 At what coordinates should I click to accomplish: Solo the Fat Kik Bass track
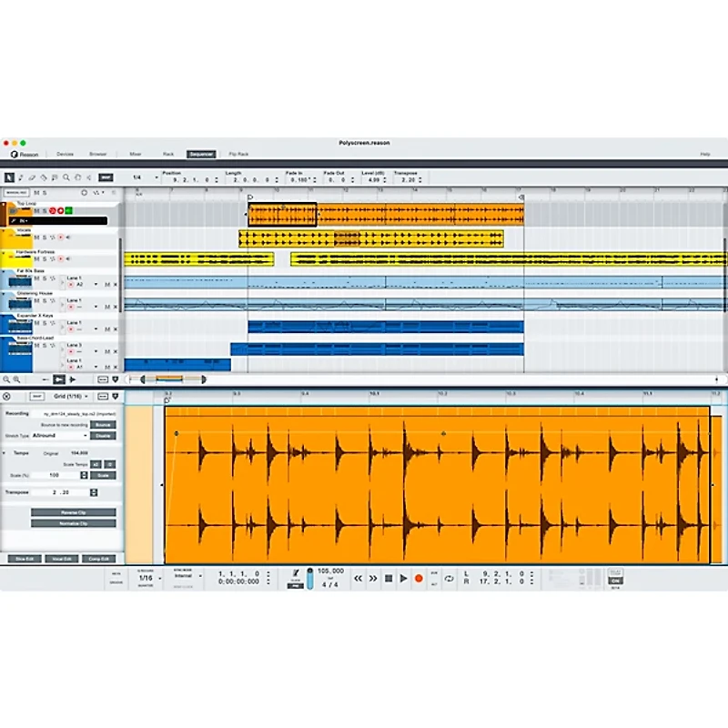pos(43,278)
